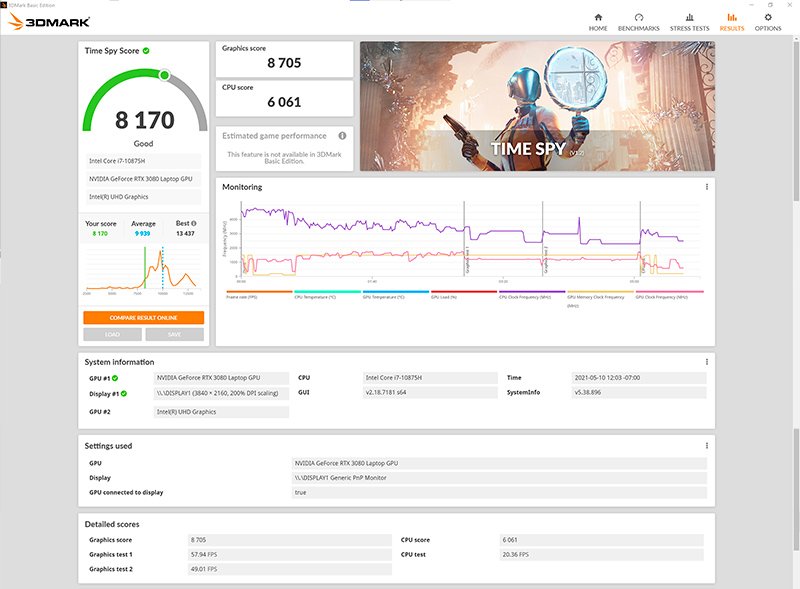Screen dimensions: 800x589
Task: Toggle the GPU Load (%) chart series
Action: (x=464, y=294)
